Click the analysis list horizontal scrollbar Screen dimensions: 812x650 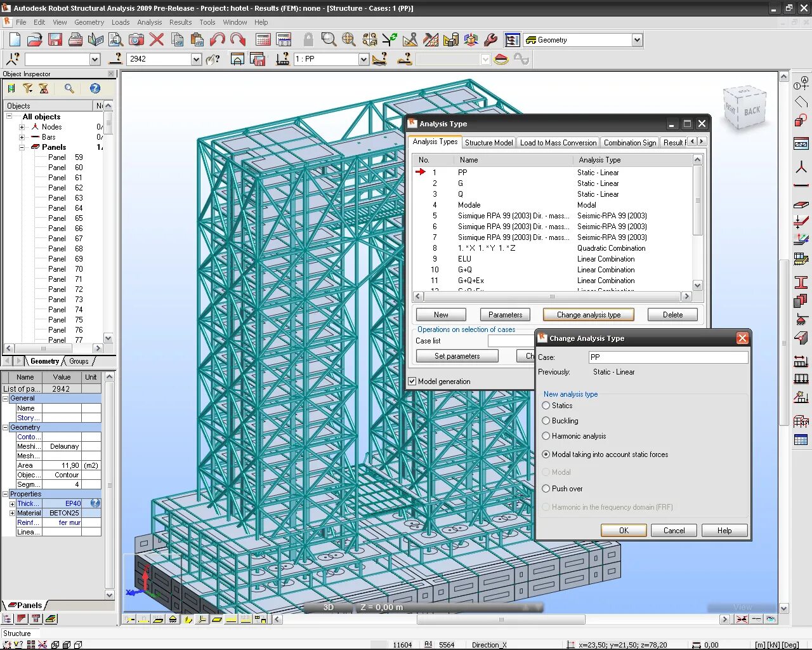click(552, 296)
